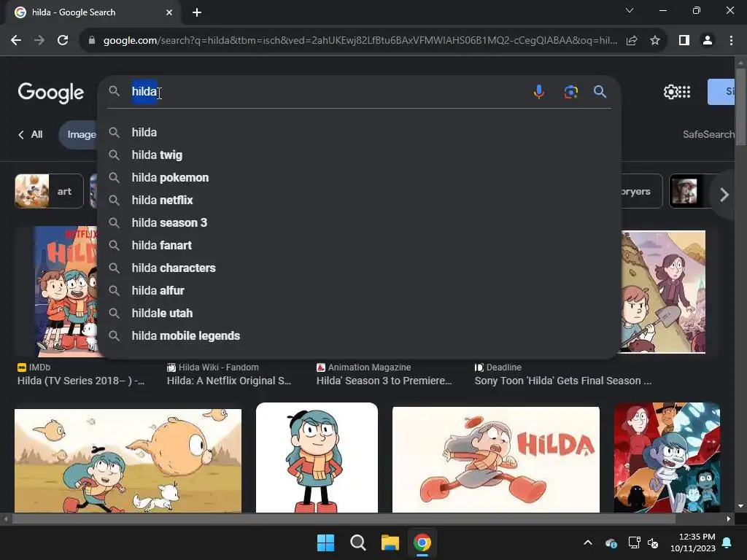The width and height of the screenshot is (747, 560).
Task: Click the vertical scrollbar down arrow
Action: coord(740,506)
